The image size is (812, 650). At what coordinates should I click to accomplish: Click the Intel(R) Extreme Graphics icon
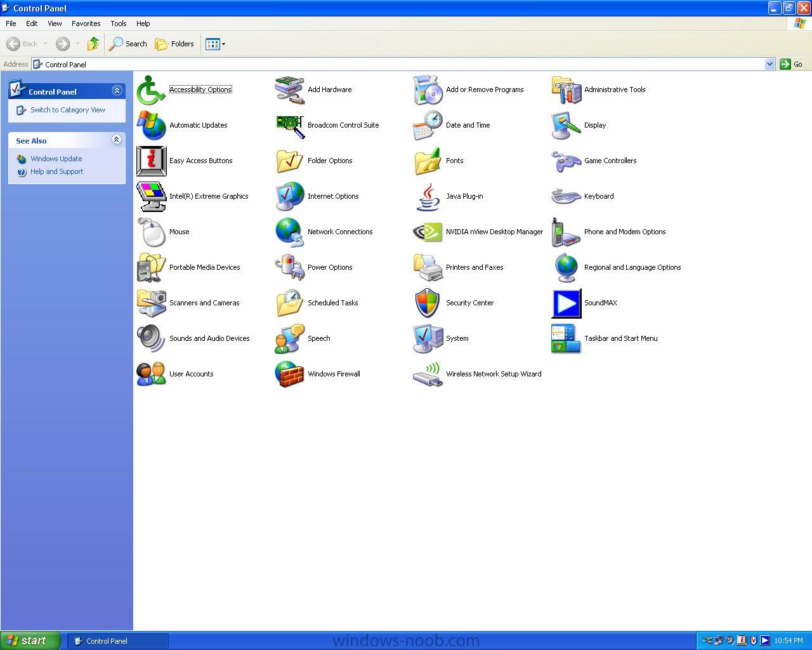click(151, 196)
